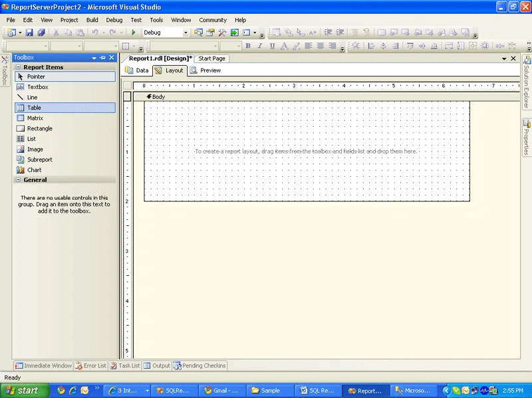
Task: Click the Align Tops layout icon
Action: coord(410,46)
